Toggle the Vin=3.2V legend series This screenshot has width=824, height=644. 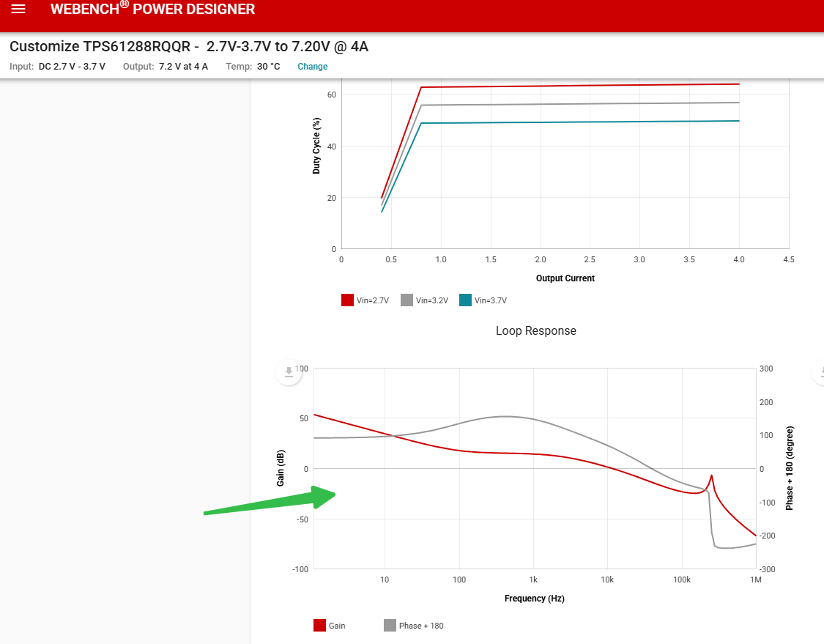tap(424, 300)
